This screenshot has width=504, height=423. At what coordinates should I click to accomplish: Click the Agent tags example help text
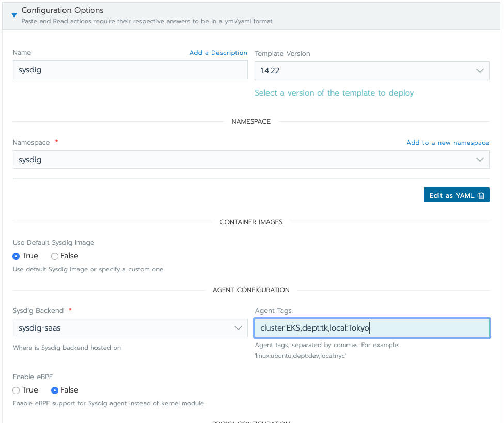tap(327, 350)
